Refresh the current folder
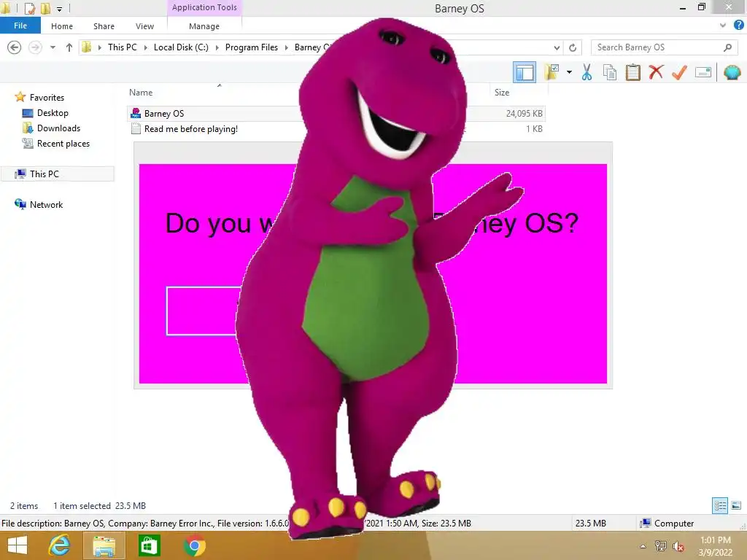This screenshot has height=560, width=747. 573,47
